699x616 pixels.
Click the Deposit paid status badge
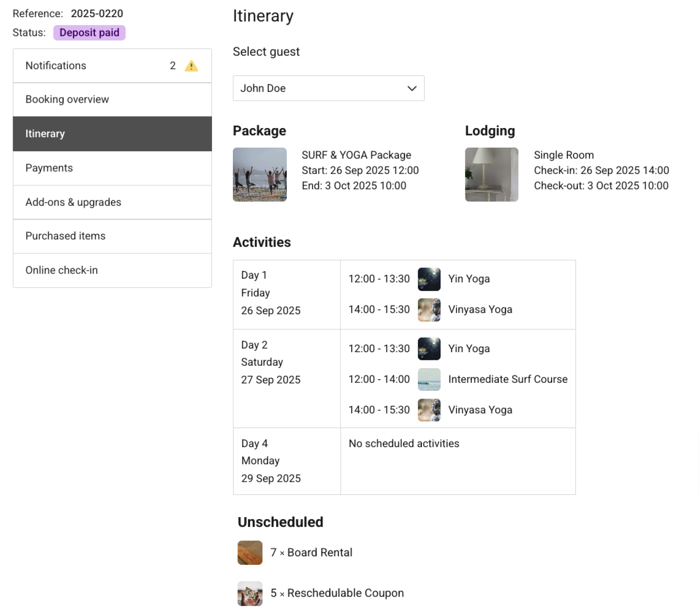89,33
